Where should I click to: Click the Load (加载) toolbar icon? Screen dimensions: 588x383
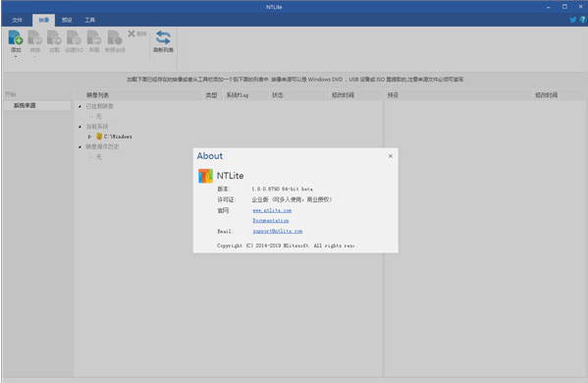[x=54, y=37]
